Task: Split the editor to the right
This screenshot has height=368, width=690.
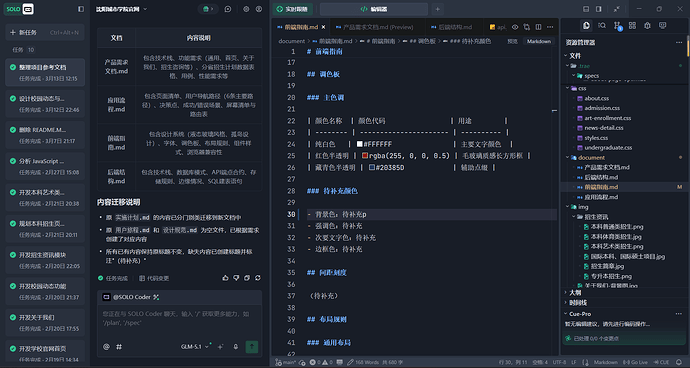Action: pos(538,27)
